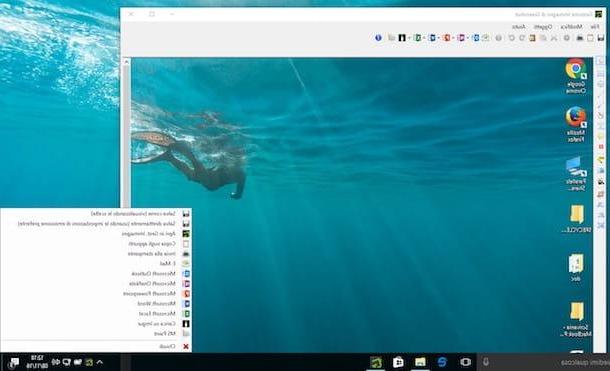Select the yellow highlighter tool in side toolbar
The image size is (610, 371).
(601, 159)
